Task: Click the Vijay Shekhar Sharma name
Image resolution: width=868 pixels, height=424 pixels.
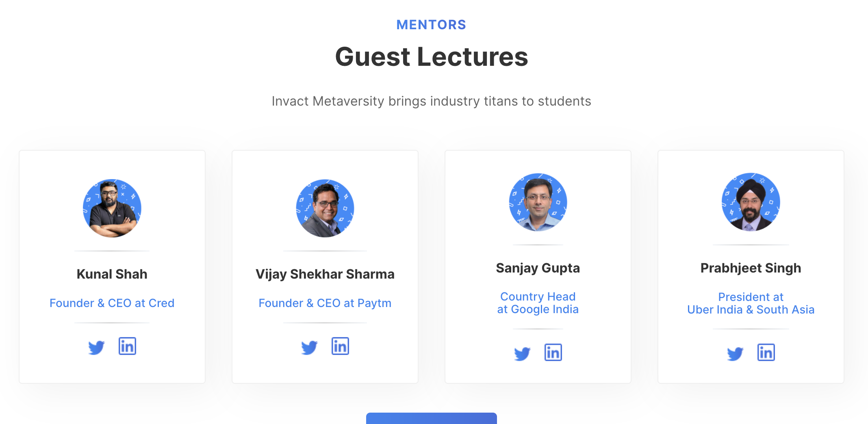Action: 325,274
